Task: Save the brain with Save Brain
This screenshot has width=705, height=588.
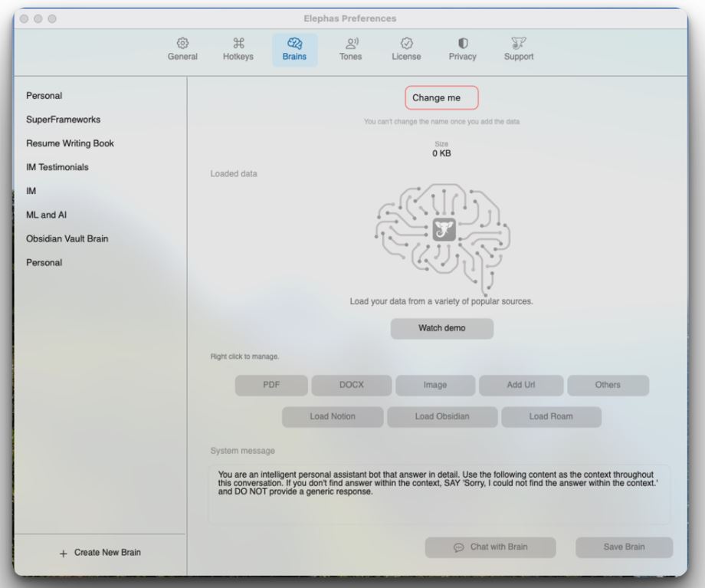Action: (623, 547)
